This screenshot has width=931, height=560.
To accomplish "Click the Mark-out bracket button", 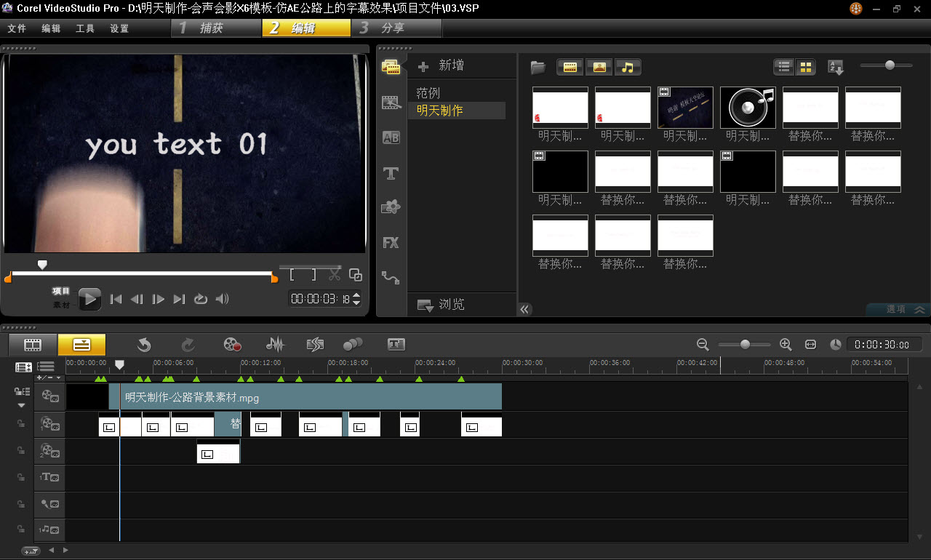I will 313,275.
